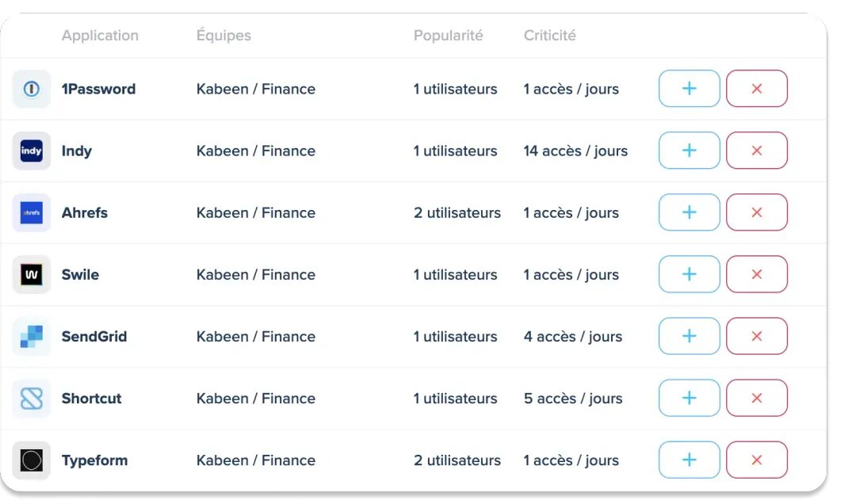Open the Indy application name
Screen dimensions: 856x504
click(77, 151)
